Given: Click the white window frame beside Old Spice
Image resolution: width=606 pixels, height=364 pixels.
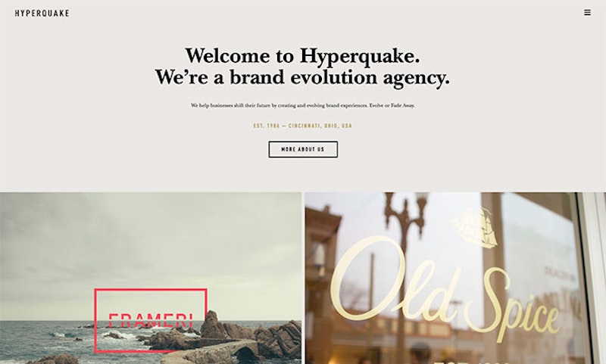Looking at the screenshot, I should pos(592,278).
